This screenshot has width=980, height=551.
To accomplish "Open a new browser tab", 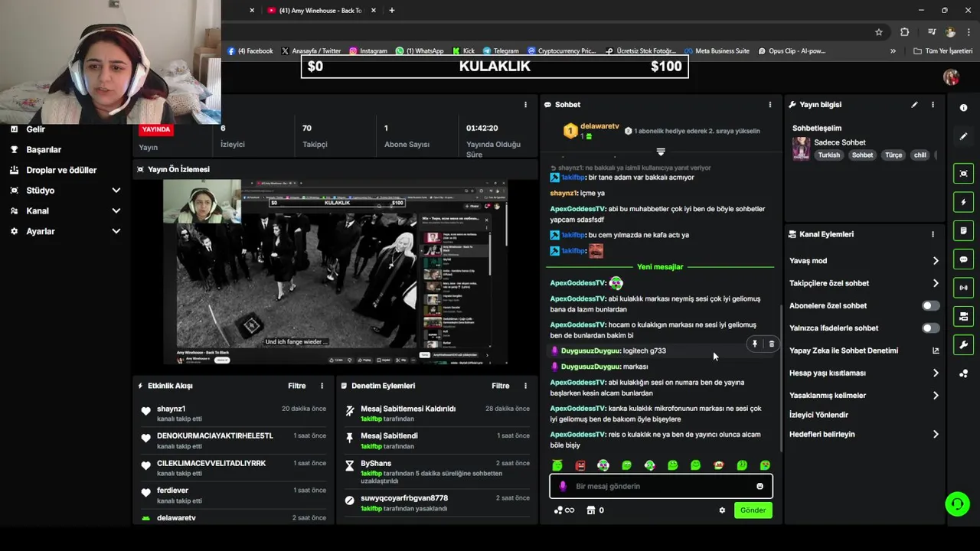I will point(392,11).
